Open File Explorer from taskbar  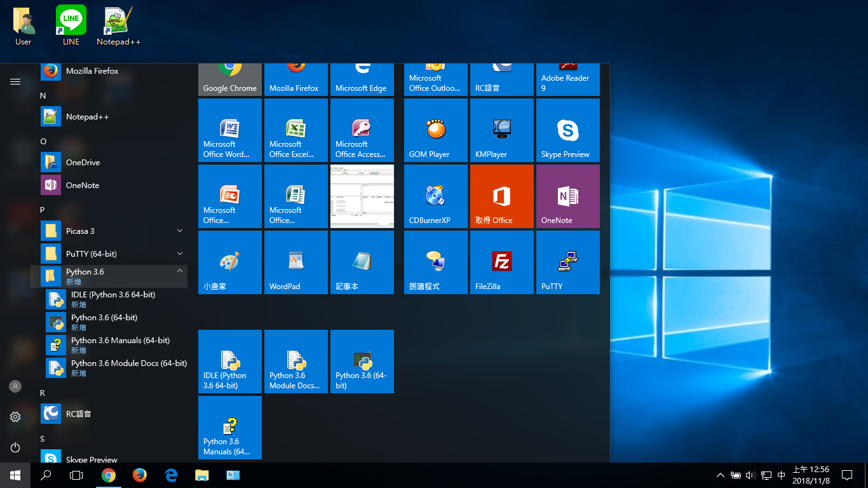coord(202,475)
